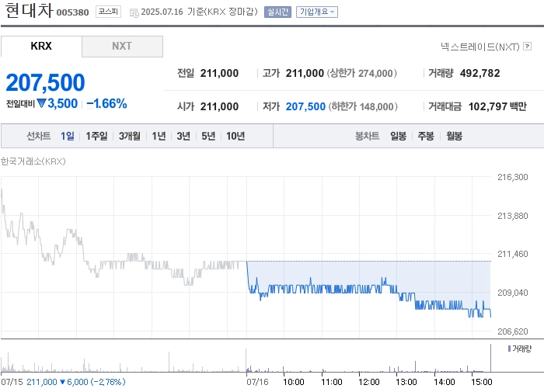Viewport: 544px width, 392px height.
Task: Click the 거래대금 value 102,797 백만
Action: 497,106
